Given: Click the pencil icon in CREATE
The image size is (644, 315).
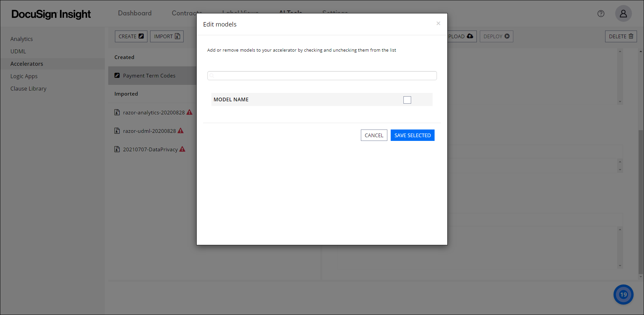Looking at the screenshot, I should (141, 36).
